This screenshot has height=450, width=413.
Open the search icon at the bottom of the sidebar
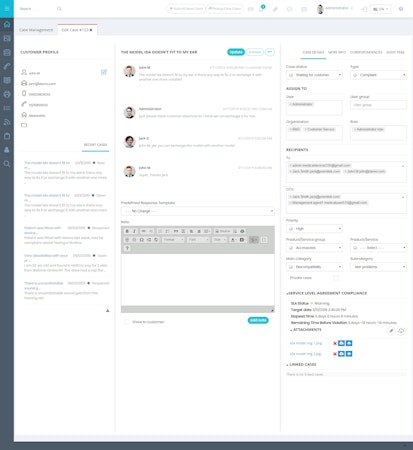coord(7,164)
